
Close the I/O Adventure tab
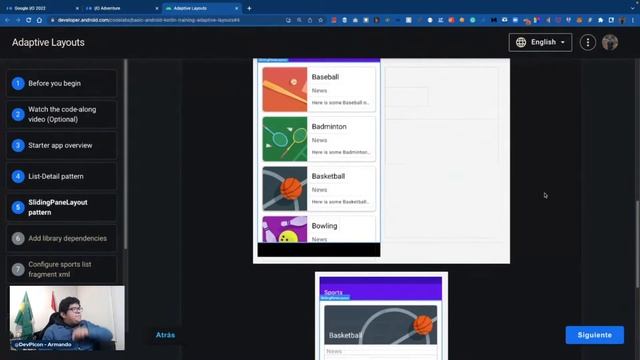pos(157,8)
